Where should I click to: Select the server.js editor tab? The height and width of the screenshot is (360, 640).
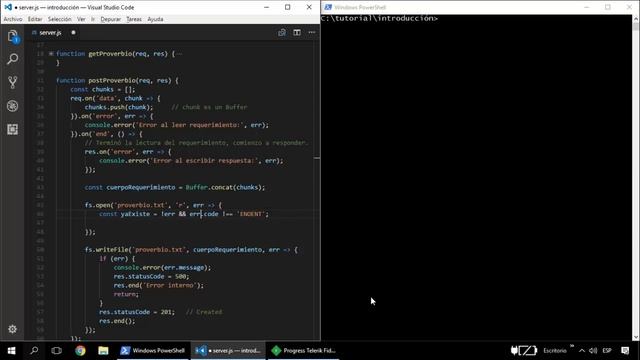click(x=50, y=33)
